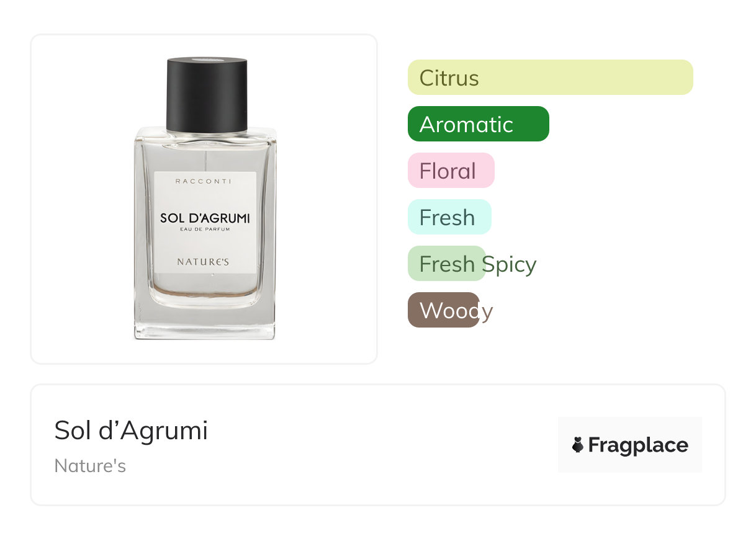Viewport: 756px width, 536px height.
Task: Click the empty area right of Aromatic bar
Action: 621,124
